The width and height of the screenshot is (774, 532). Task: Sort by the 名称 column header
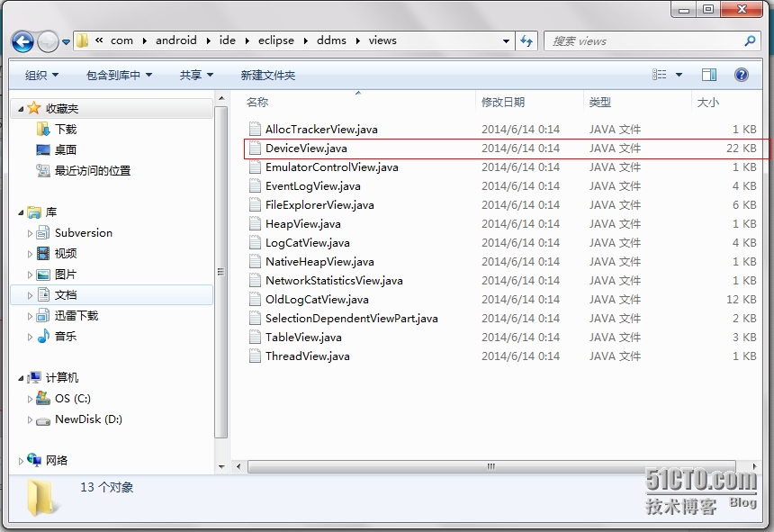[257, 102]
